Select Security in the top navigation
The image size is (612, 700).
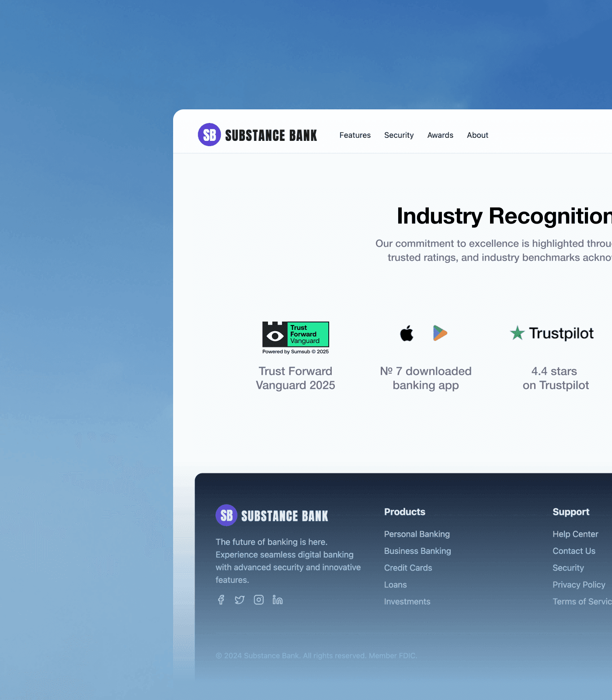pos(399,135)
